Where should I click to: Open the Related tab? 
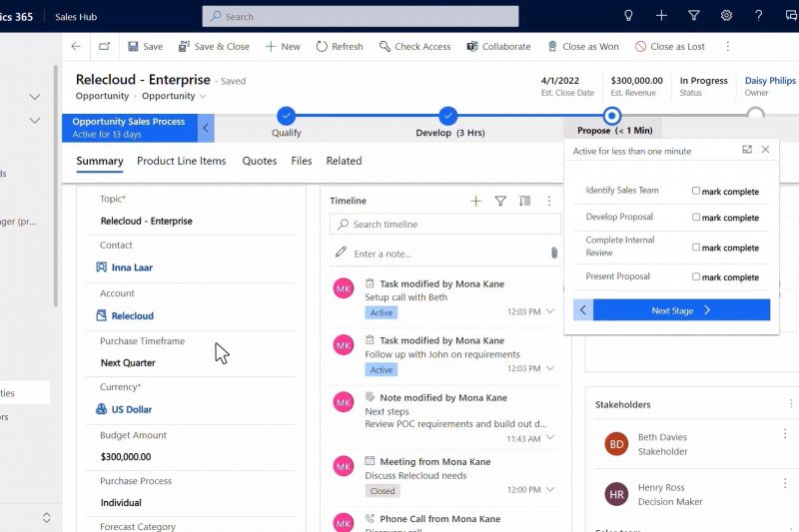click(344, 161)
